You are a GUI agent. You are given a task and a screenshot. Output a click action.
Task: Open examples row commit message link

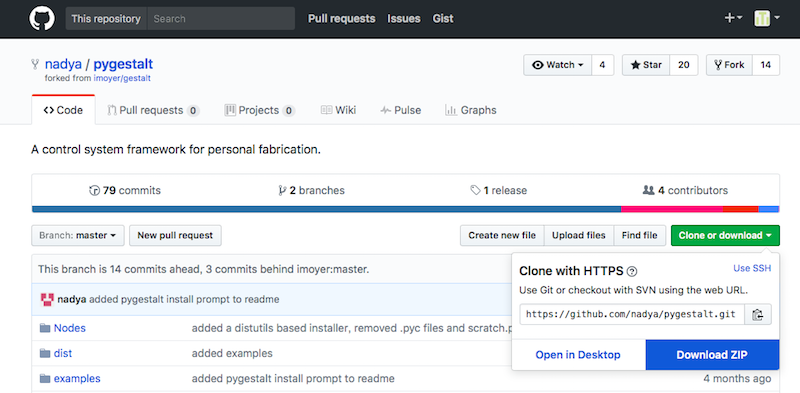coord(293,379)
